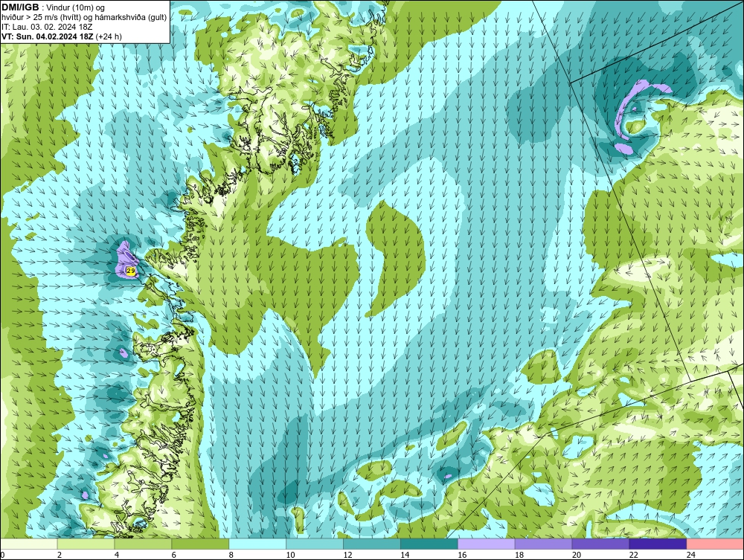Click the 16-18 m/s lavender legend segment
This screenshot has width=744, height=560.
coord(487,544)
